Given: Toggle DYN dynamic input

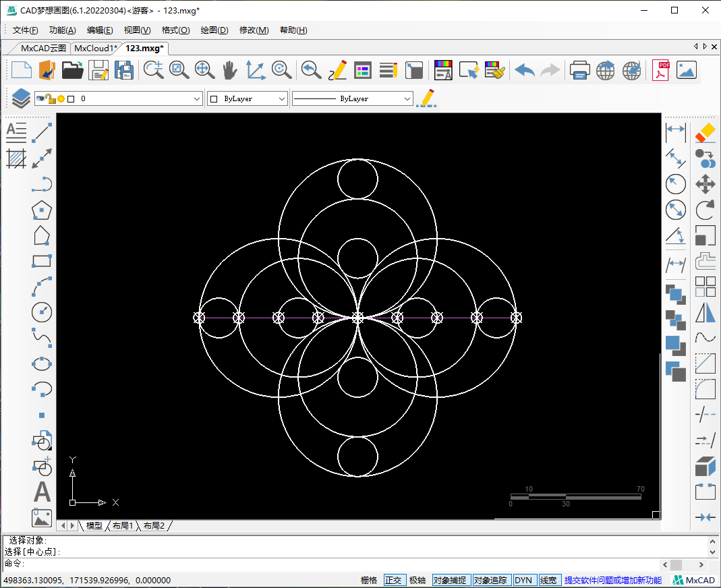Looking at the screenshot, I should click(x=523, y=580).
